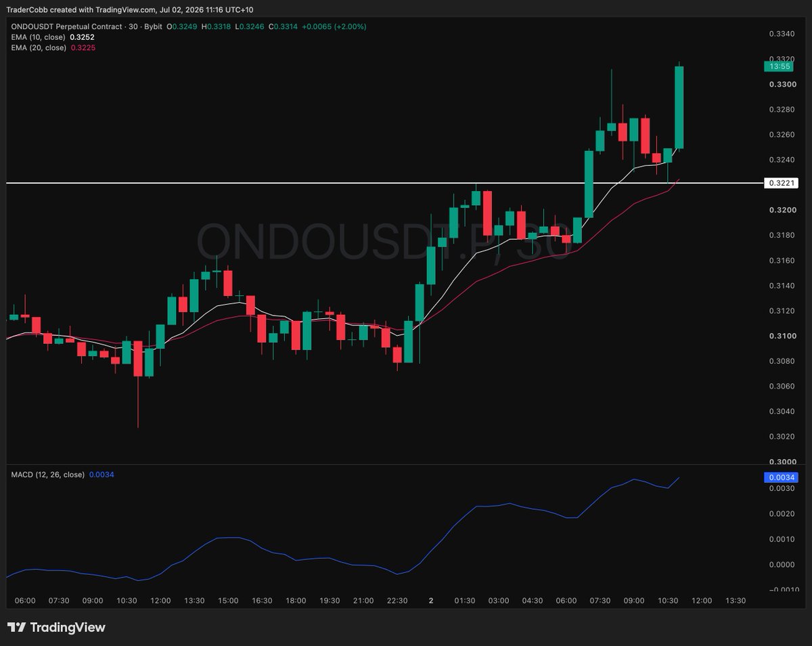Click the 10:30 time axis label on left
Screen dimensions: 812x646
coord(127,601)
